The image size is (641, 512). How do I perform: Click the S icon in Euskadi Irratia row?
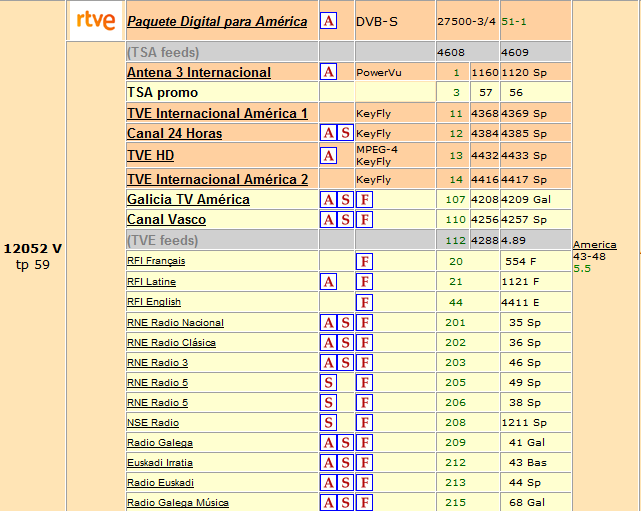[345, 463]
